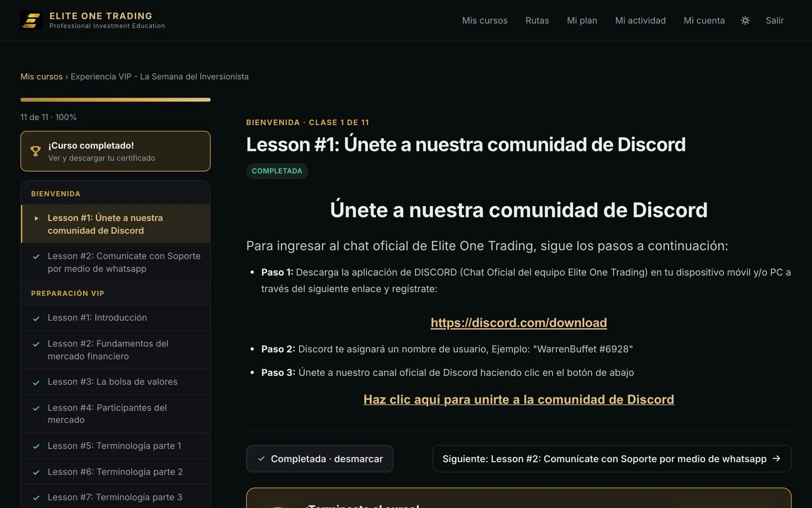The height and width of the screenshot is (508, 812).
Task: Select Lesson #3: La bolsa de valores
Action: 116,382
